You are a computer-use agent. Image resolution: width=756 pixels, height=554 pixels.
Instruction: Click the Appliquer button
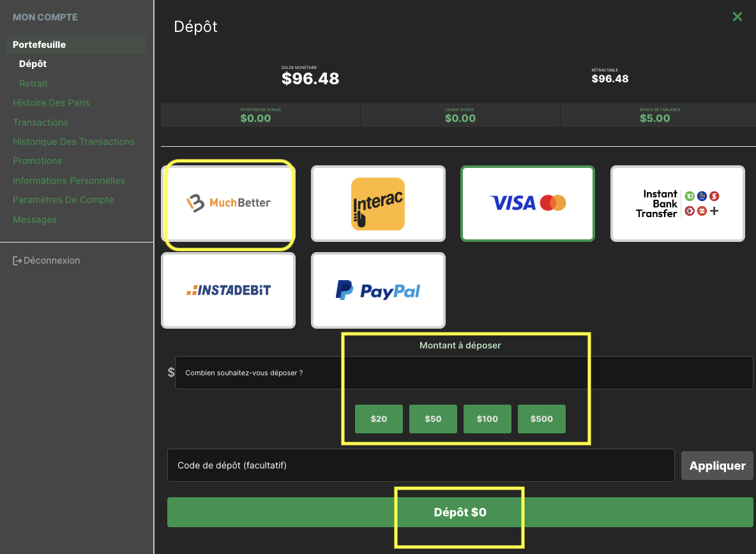pos(717,466)
